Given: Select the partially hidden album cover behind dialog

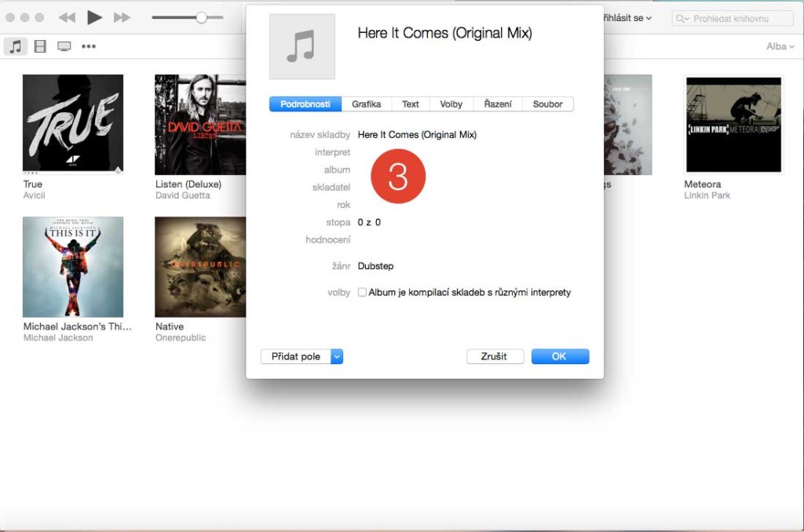Looking at the screenshot, I should [627, 125].
